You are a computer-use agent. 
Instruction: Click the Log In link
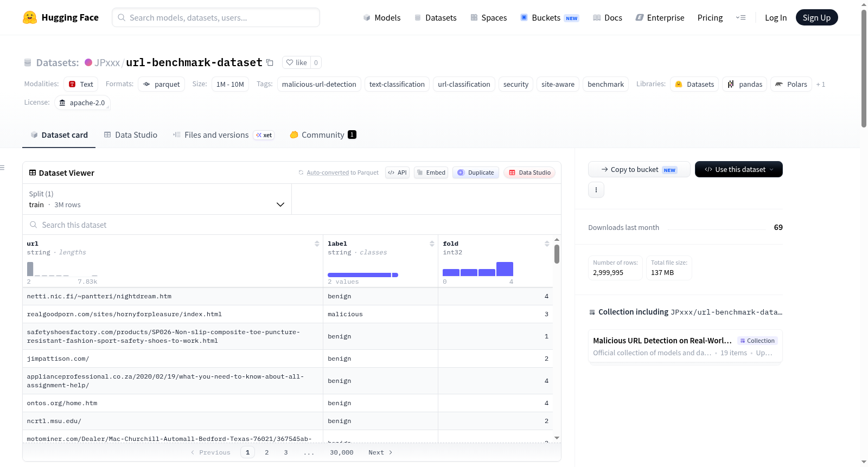point(776,17)
